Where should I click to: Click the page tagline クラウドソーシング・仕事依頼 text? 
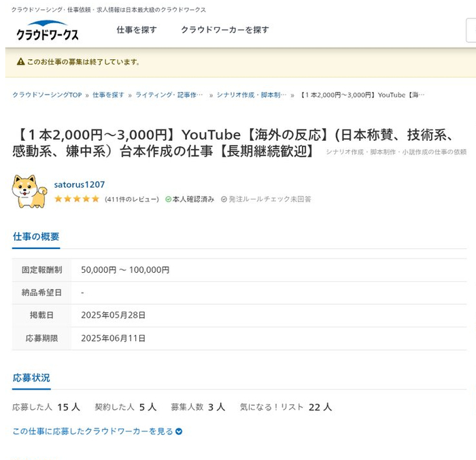click(109, 10)
